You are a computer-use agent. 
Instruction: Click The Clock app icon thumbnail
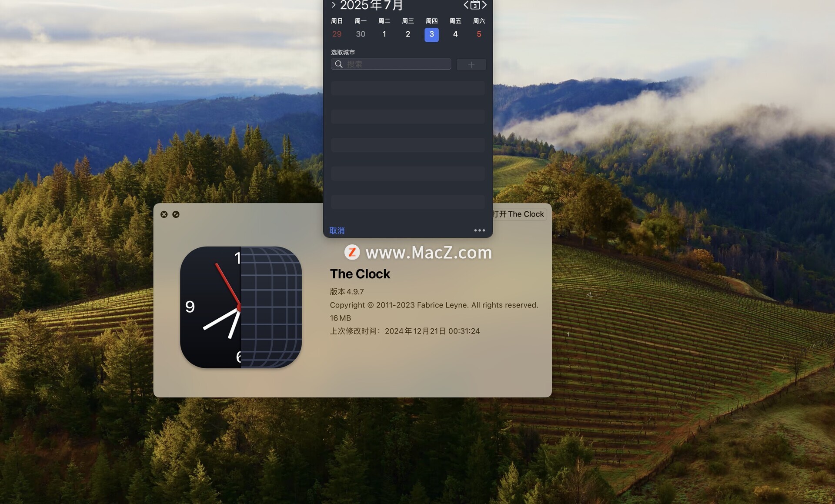point(241,307)
